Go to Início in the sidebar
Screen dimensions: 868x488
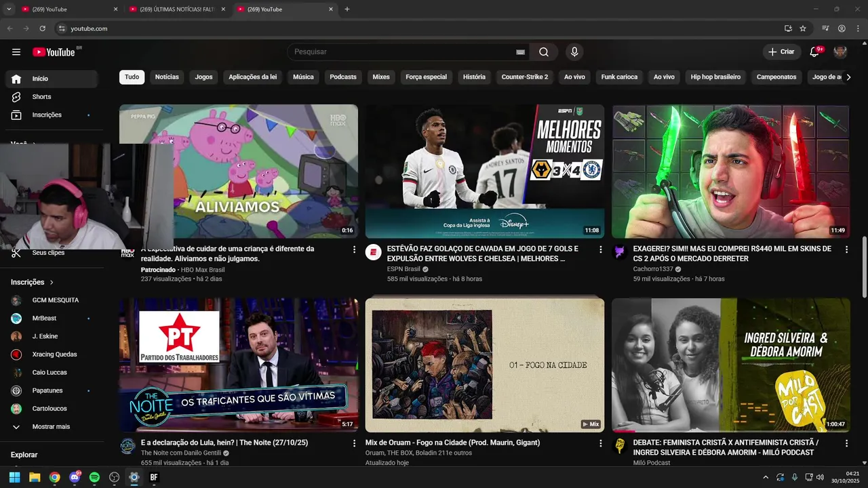pyautogui.click(x=52, y=79)
